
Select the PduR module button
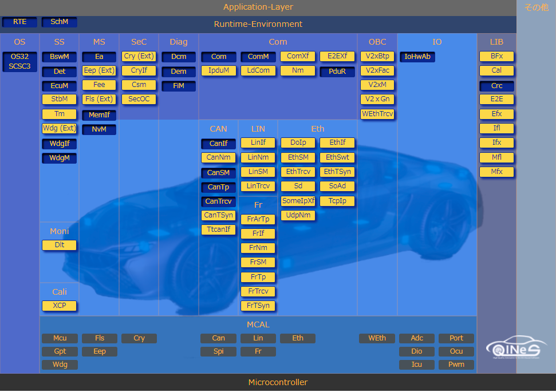(x=337, y=72)
